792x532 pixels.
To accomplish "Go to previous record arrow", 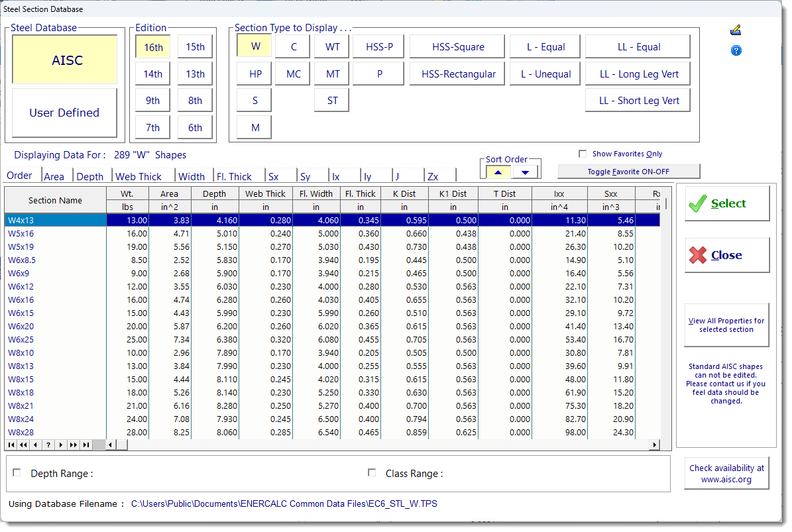I will click(x=35, y=445).
